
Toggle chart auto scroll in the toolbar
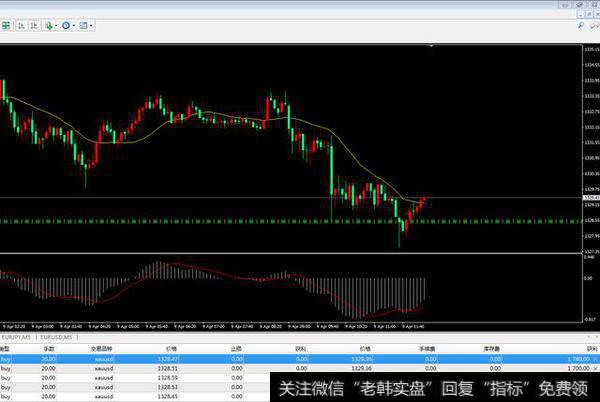(x=20, y=24)
